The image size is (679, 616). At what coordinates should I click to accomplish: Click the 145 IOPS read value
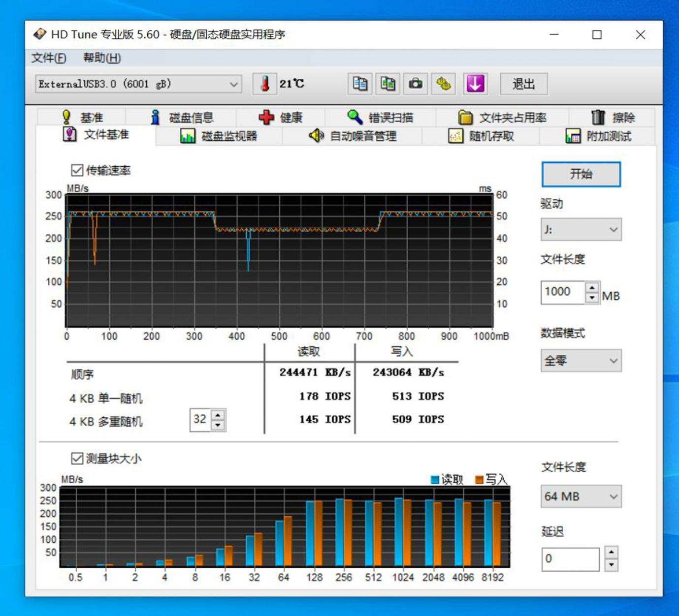pyautogui.click(x=325, y=419)
